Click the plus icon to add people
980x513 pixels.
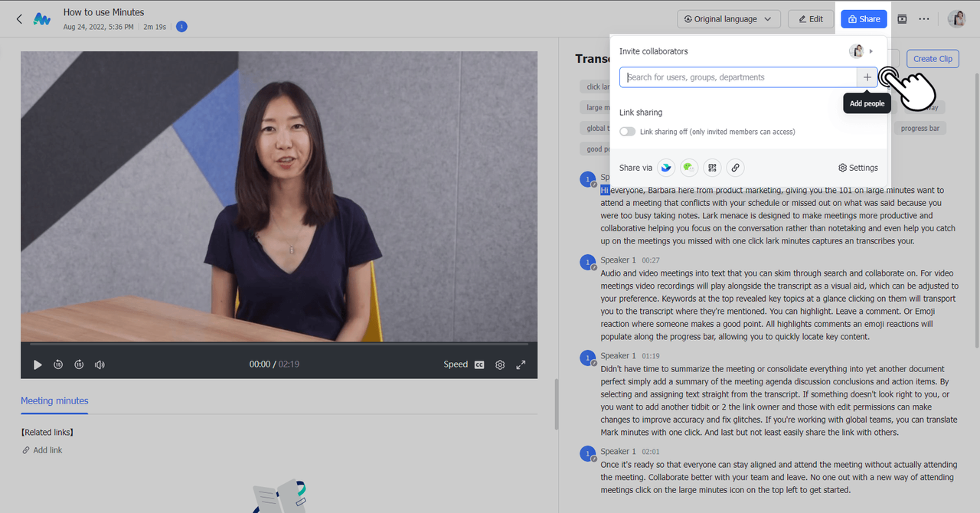click(x=867, y=77)
